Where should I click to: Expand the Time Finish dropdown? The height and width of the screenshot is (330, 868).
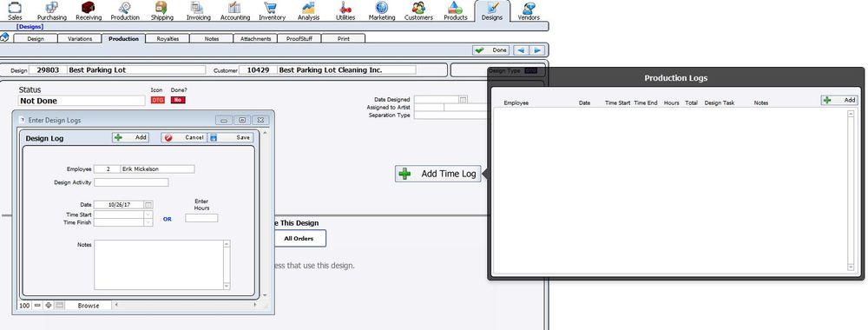(148, 222)
